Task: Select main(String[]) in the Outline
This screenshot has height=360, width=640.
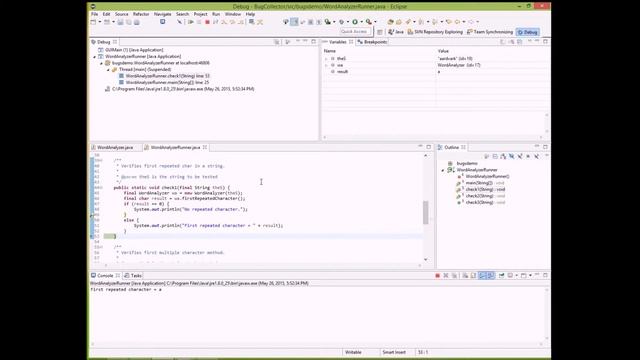Action: click(481, 183)
